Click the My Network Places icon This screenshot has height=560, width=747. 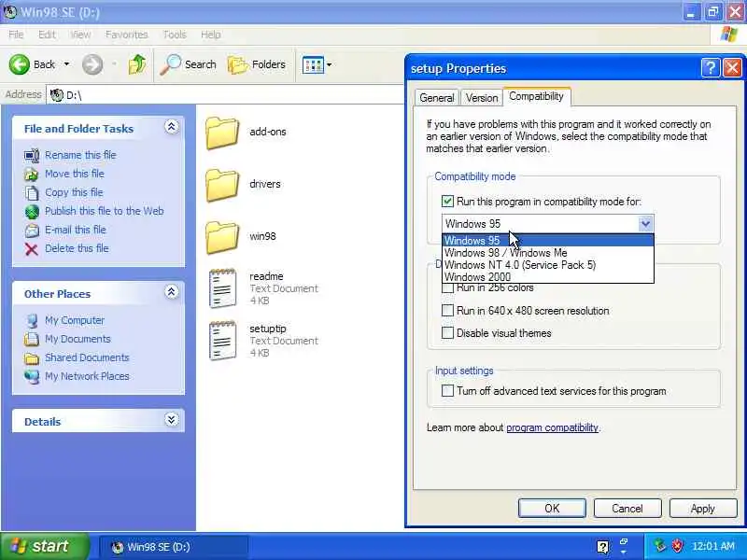[32, 376]
